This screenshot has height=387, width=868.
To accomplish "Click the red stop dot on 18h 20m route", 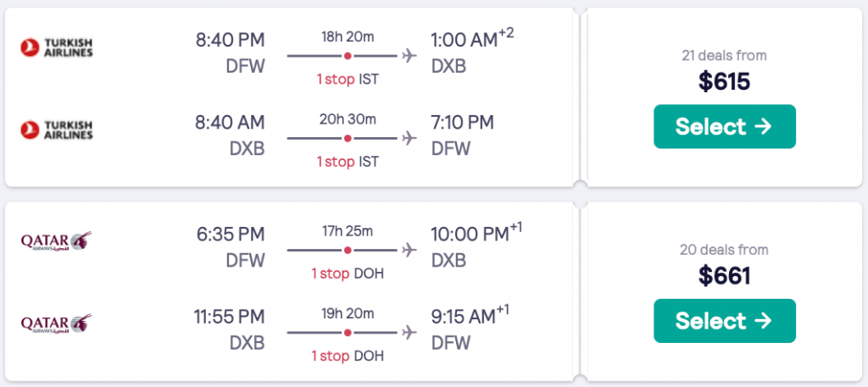I will (348, 56).
